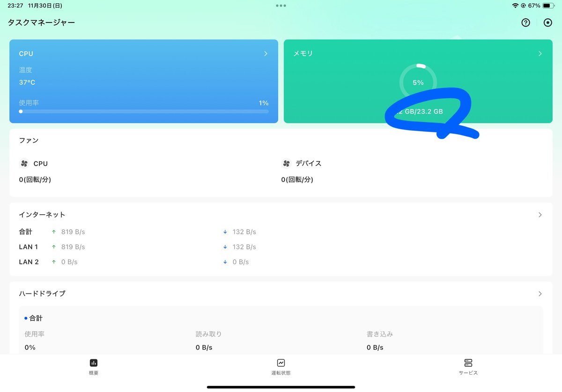
Task: Tap the タスクマネージャー title
Action: pos(41,22)
